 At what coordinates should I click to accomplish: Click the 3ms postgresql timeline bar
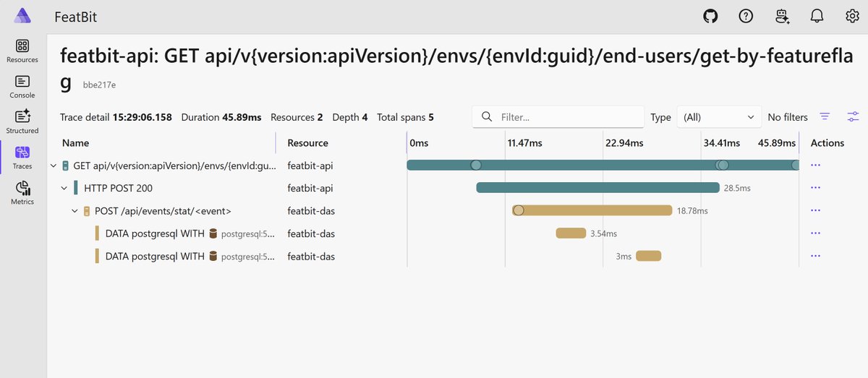click(649, 255)
